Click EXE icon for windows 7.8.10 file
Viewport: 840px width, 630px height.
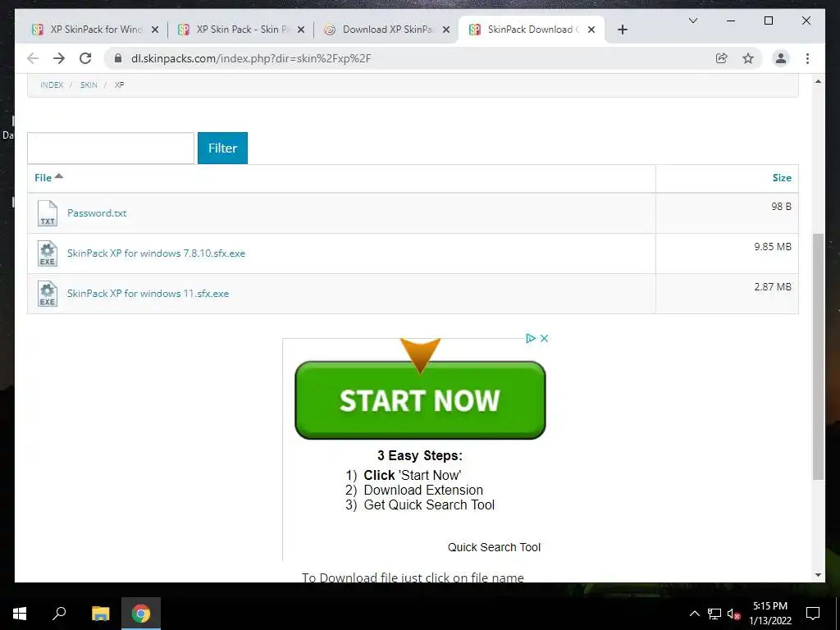47,253
